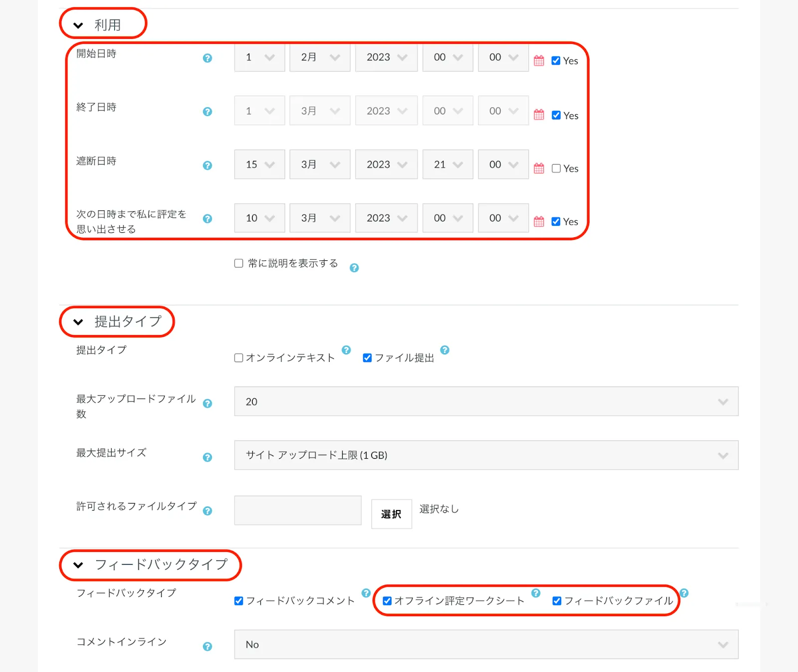The image size is (798, 672).
Task: Collapse the 利用 section
Action: point(78,25)
